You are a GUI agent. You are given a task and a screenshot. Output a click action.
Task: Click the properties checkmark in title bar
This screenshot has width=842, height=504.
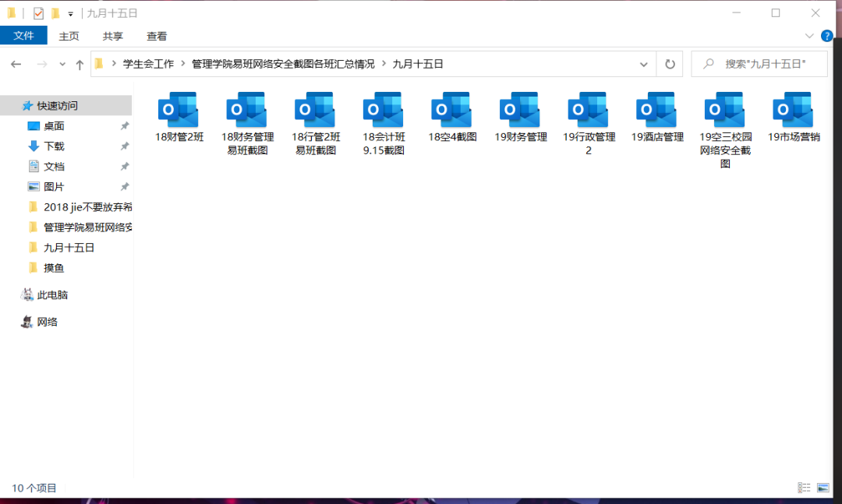pos(38,13)
